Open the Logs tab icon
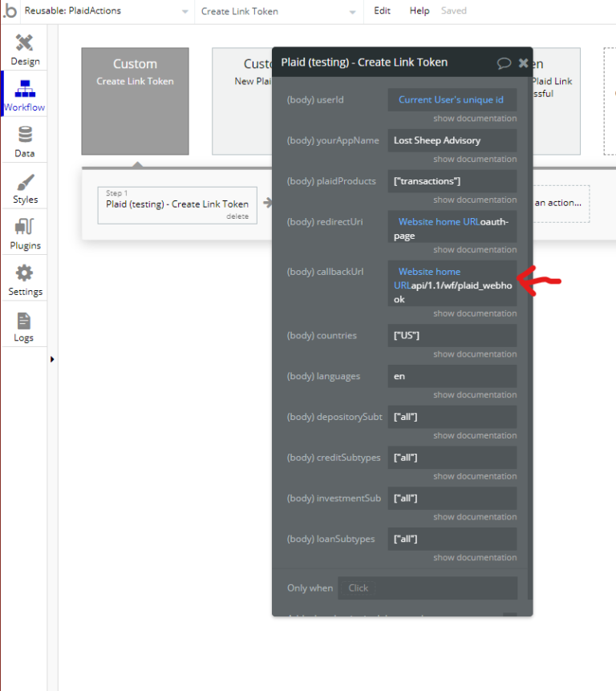 click(x=24, y=321)
